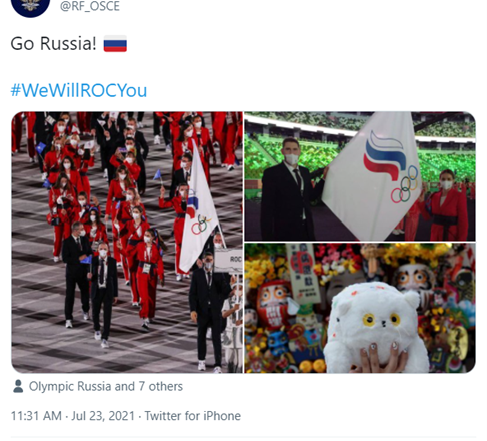
Task: Click the @RF_OSCE handle
Action: tap(90, 6)
